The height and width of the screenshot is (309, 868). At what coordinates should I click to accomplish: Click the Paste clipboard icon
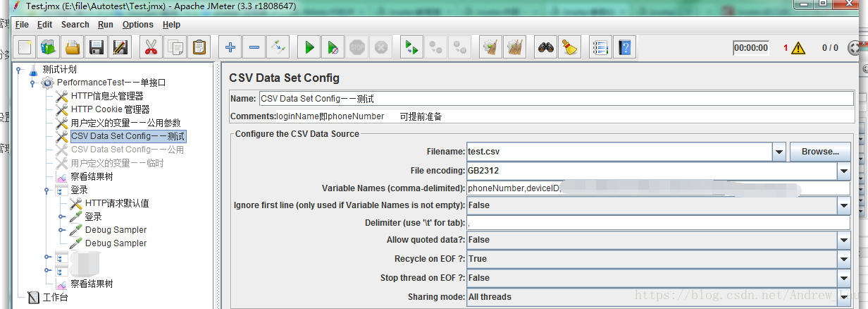(199, 47)
